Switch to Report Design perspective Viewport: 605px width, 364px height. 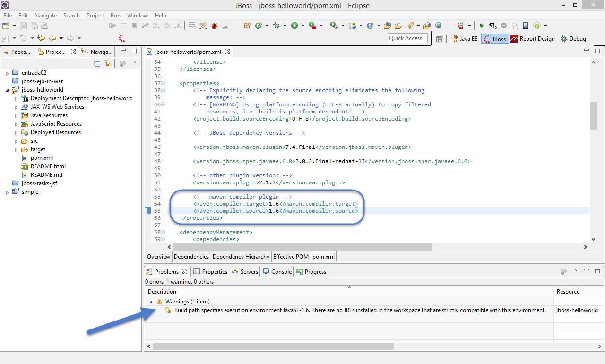pos(533,39)
